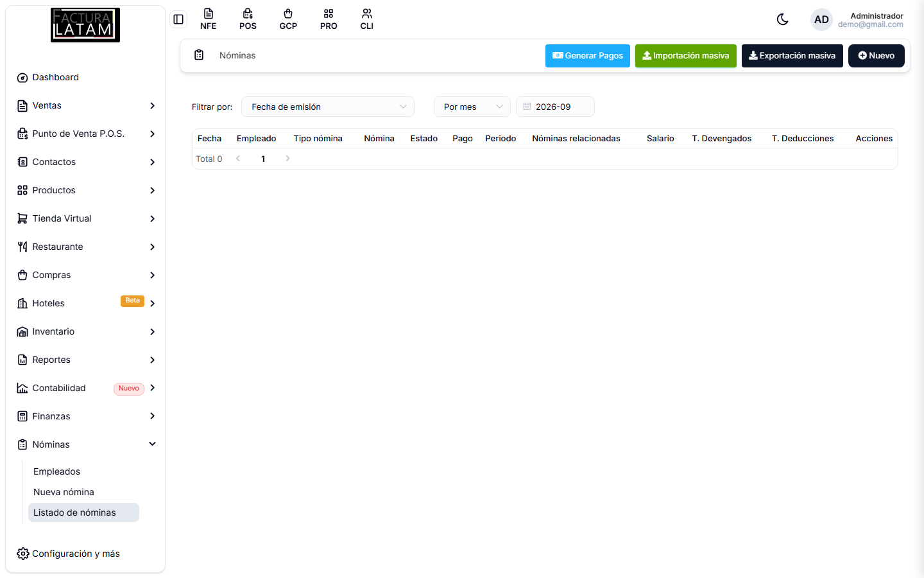Click the AD user avatar
The width and height of the screenshot is (924, 578).
tap(821, 19)
